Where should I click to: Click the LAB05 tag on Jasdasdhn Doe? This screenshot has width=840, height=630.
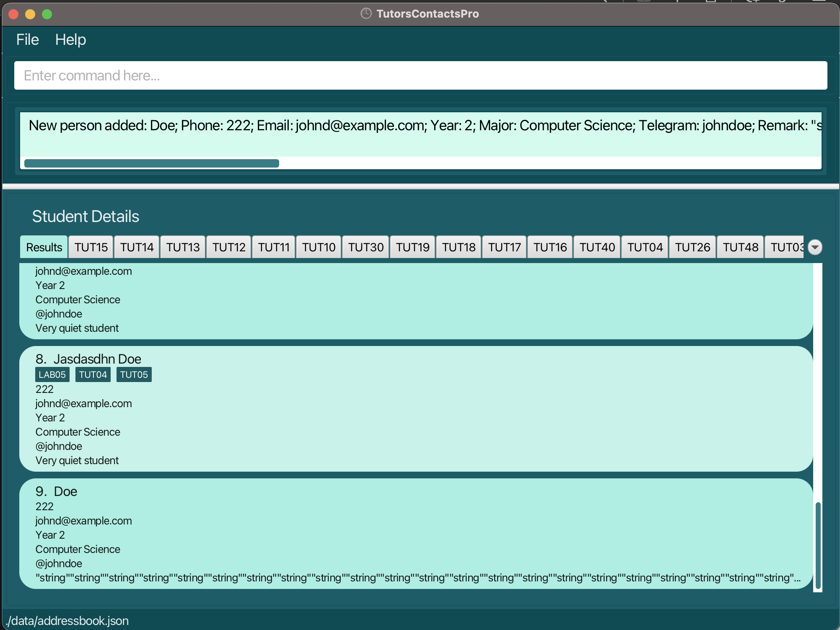point(52,374)
